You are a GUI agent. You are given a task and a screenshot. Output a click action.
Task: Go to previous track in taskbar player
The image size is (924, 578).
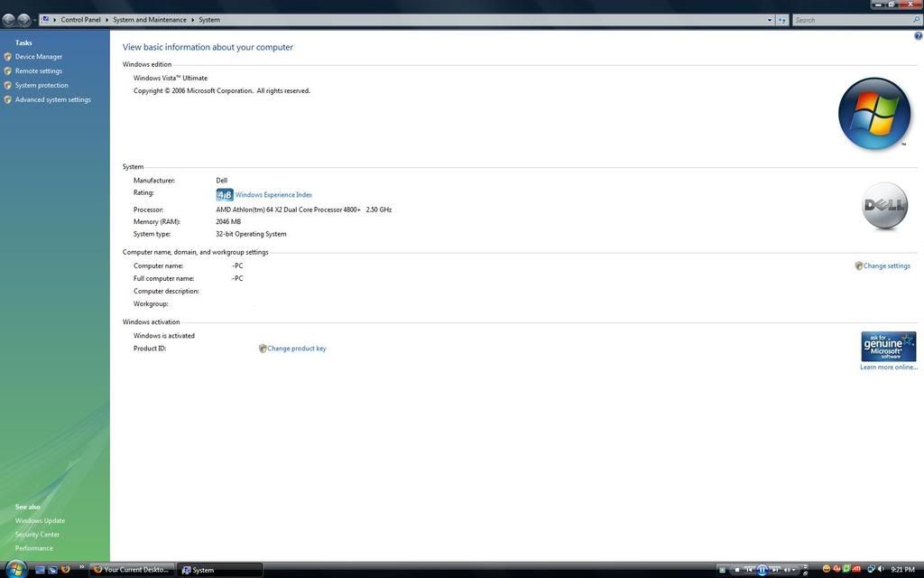tap(749, 570)
